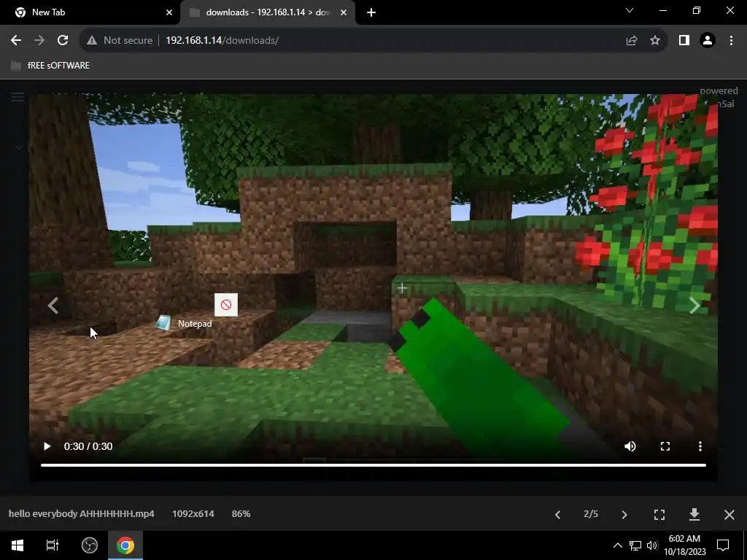Screen dimensions: 747x560
Task: Play the video
Action: pyautogui.click(x=47, y=446)
